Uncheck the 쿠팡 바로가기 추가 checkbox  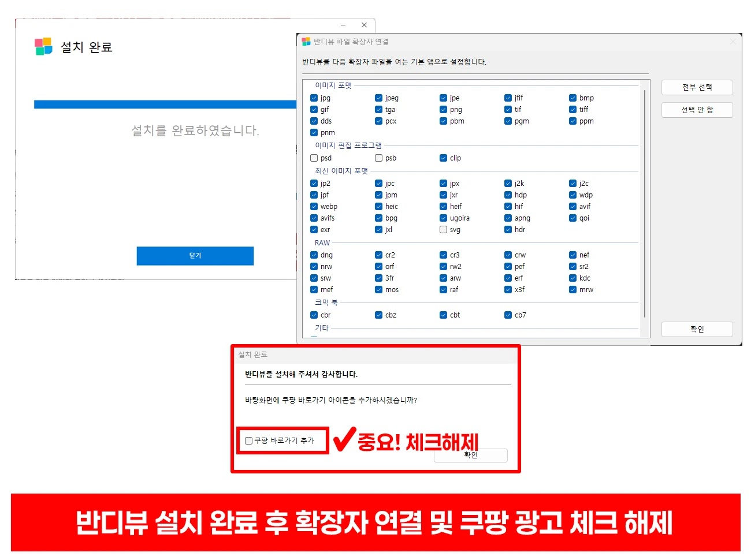point(249,440)
